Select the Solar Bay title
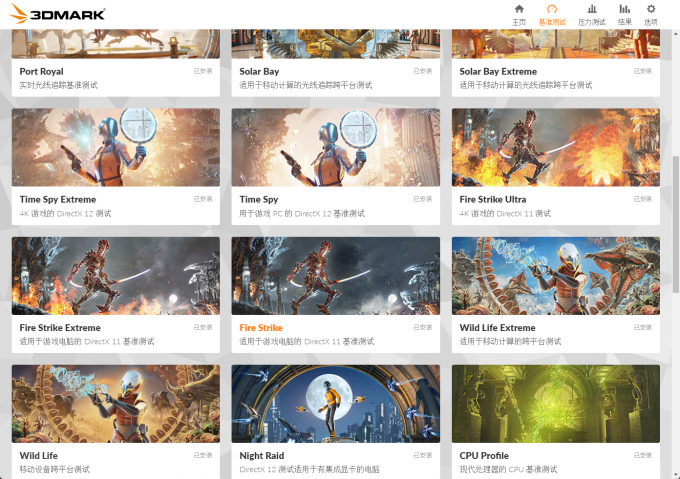Image resolution: width=680 pixels, height=479 pixels. [x=259, y=72]
